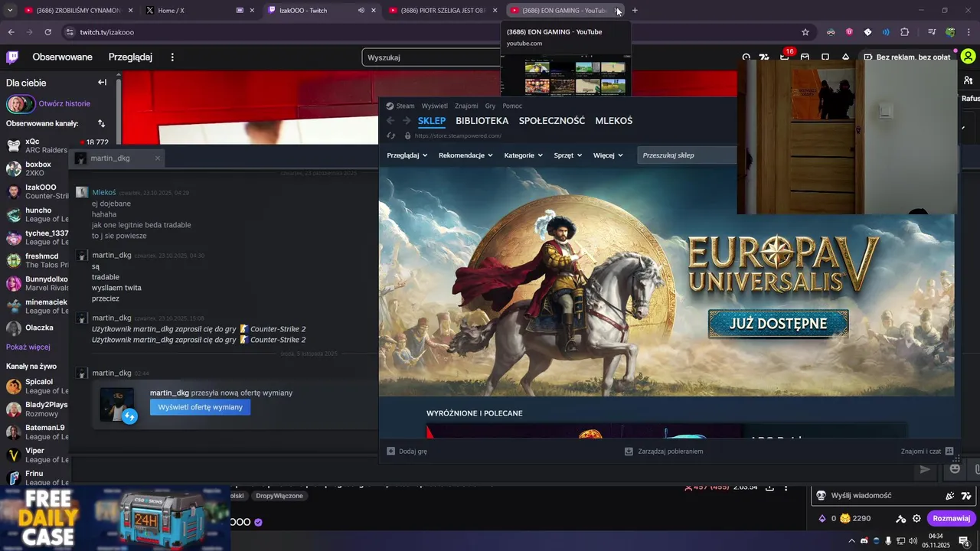Go back in browser history
This screenshot has height=551, width=980.
[x=11, y=32]
